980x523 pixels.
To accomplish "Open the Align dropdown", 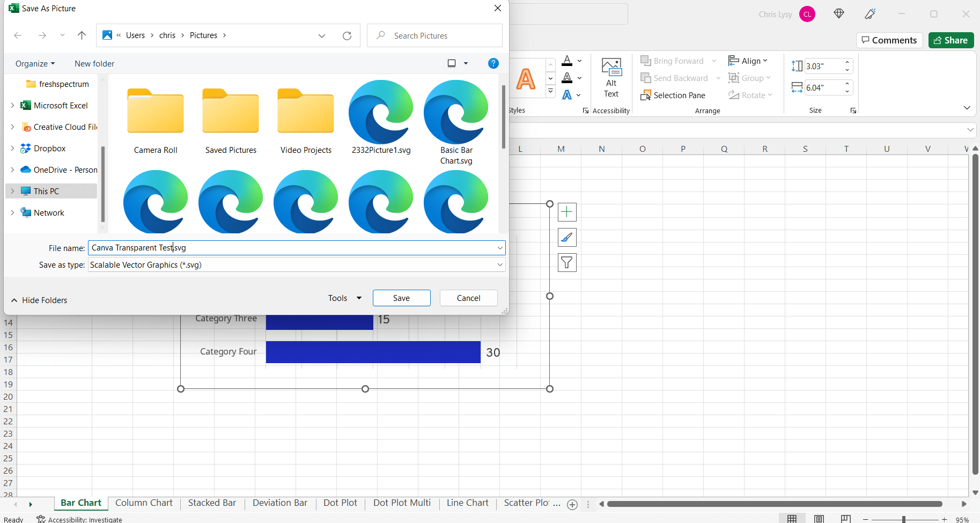I will [748, 61].
